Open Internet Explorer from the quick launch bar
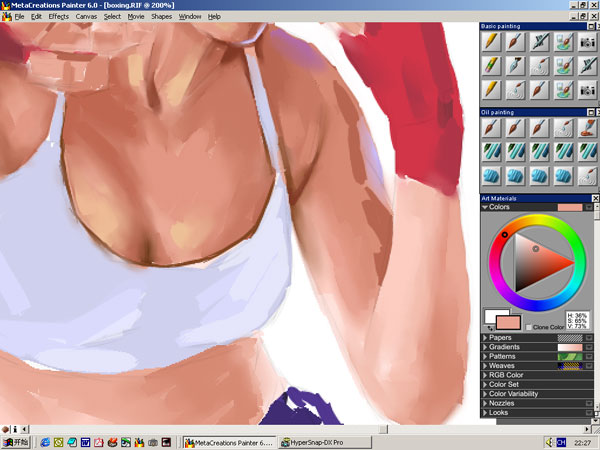The height and width of the screenshot is (450, 600). click(x=45, y=443)
